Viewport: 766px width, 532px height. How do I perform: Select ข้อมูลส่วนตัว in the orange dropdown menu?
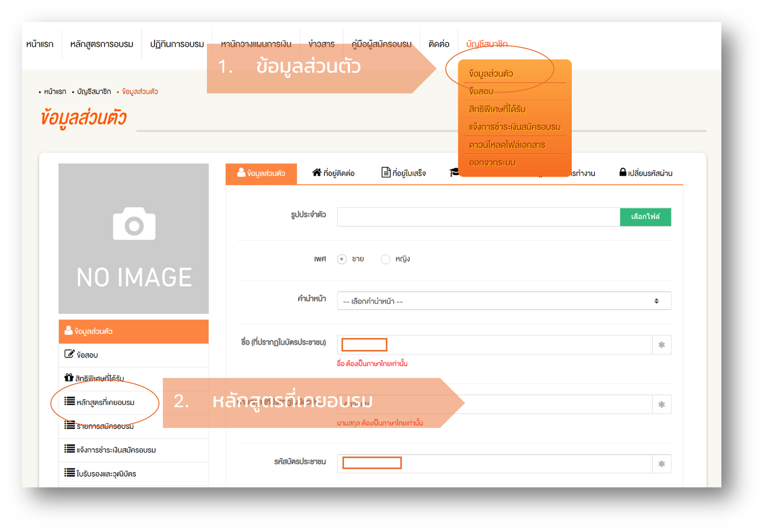pyautogui.click(x=491, y=73)
